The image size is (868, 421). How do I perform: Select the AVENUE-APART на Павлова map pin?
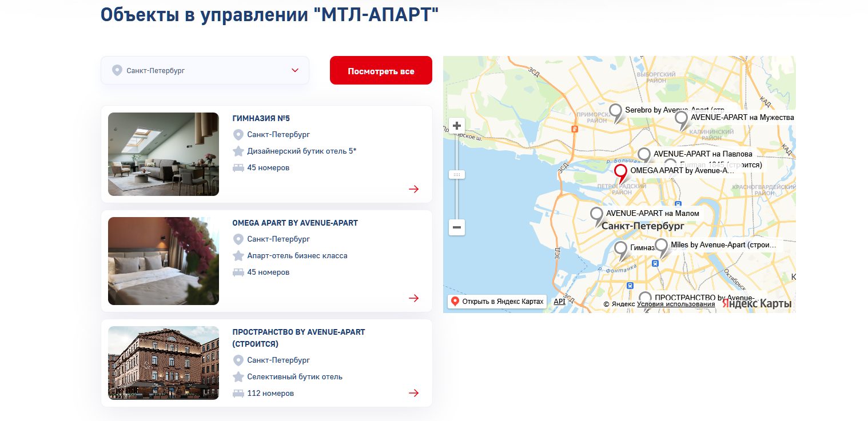click(x=644, y=155)
